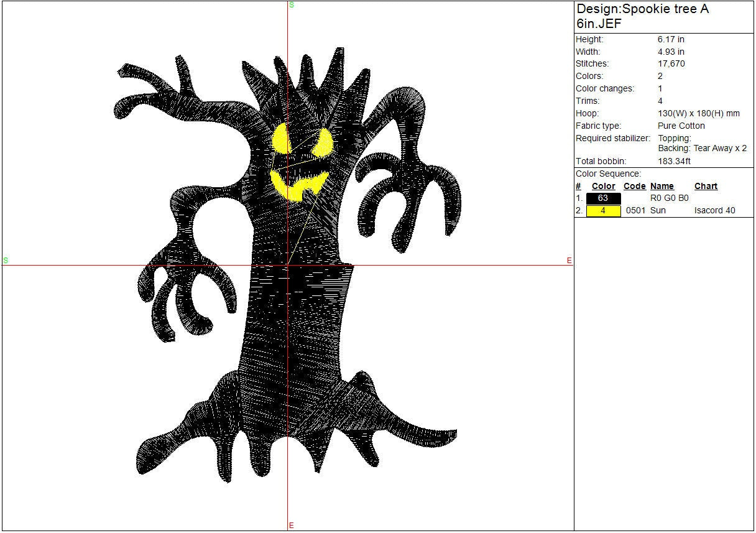Select the yellow color swatch labeled 4
Screen dimensions: 756x533
pos(603,211)
